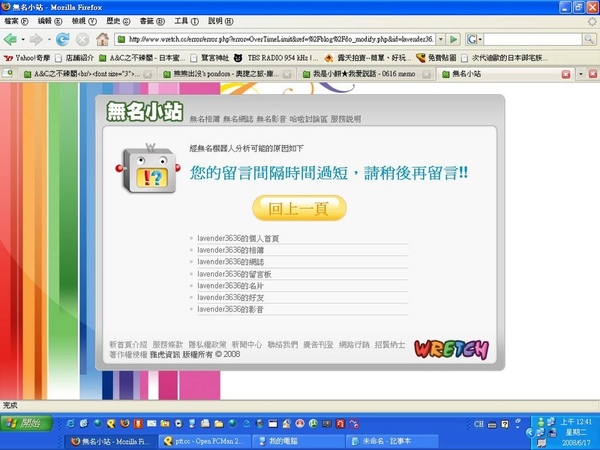Open lavender3636的留言板 link
The image size is (600, 450).
(234, 274)
